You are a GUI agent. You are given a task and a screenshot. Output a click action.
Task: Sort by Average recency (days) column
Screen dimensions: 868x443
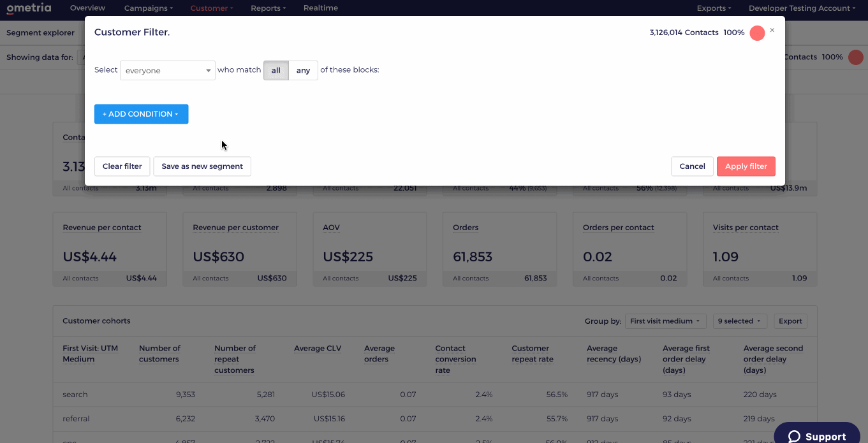click(614, 354)
